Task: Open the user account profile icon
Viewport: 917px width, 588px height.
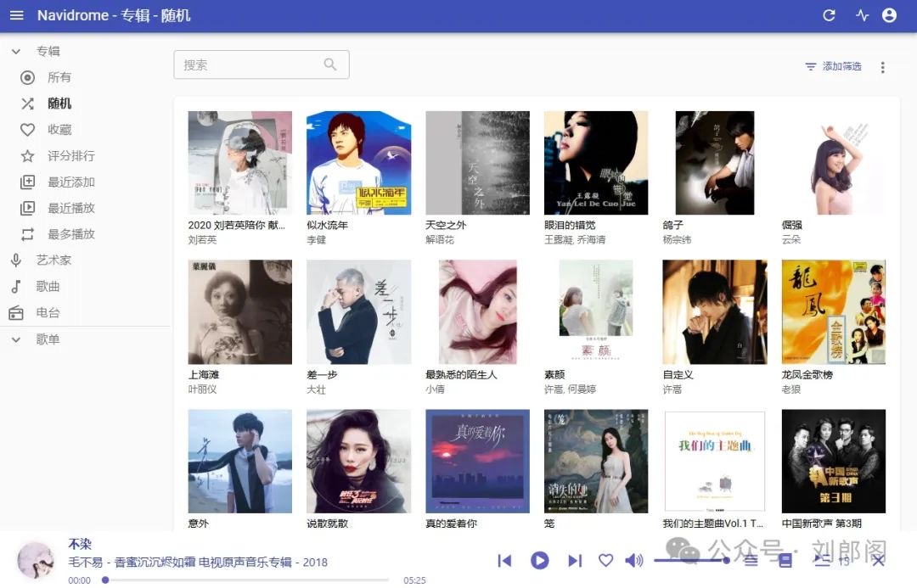Action: point(889,15)
